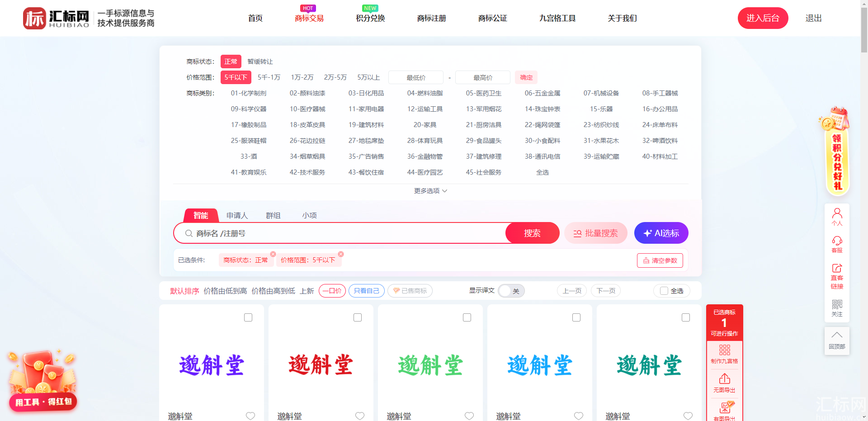Click the 直客链接 share link icon
Viewport: 868px width, 421px height.
tap(837, 276)
